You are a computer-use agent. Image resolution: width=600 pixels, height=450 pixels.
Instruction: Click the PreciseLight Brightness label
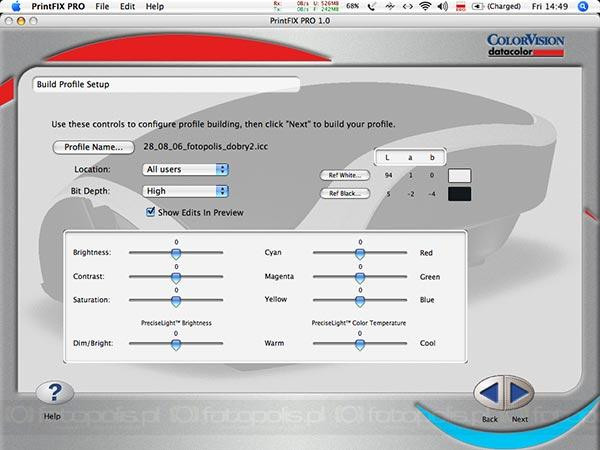(x=176, y=323)
